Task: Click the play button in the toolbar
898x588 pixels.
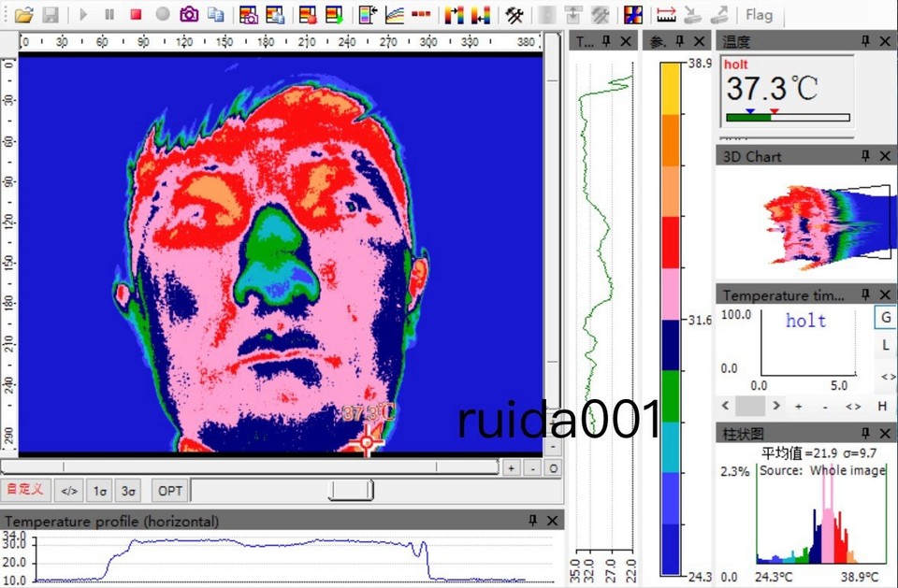Action: pyautogui.click(x=83, y=14)
